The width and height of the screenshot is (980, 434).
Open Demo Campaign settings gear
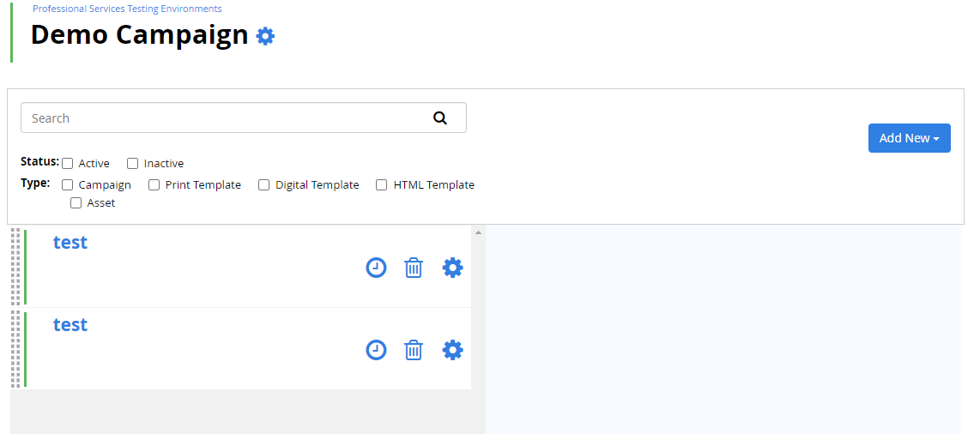pyautogui.click(x=266, y=36)
